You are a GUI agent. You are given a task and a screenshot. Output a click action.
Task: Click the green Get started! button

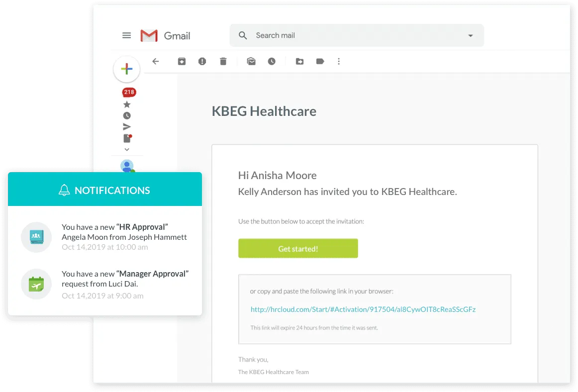tap(298, 249)
